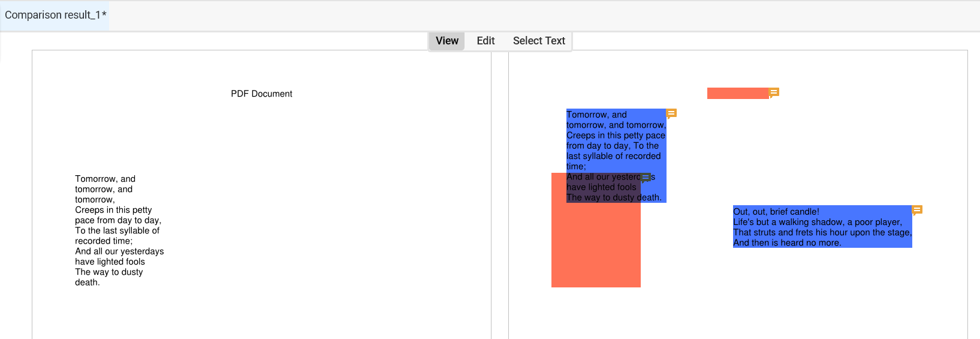Screen dimensions: 980x339
Task: Click the 'PDF Document' heading on left page
Action: coord(261,94)
